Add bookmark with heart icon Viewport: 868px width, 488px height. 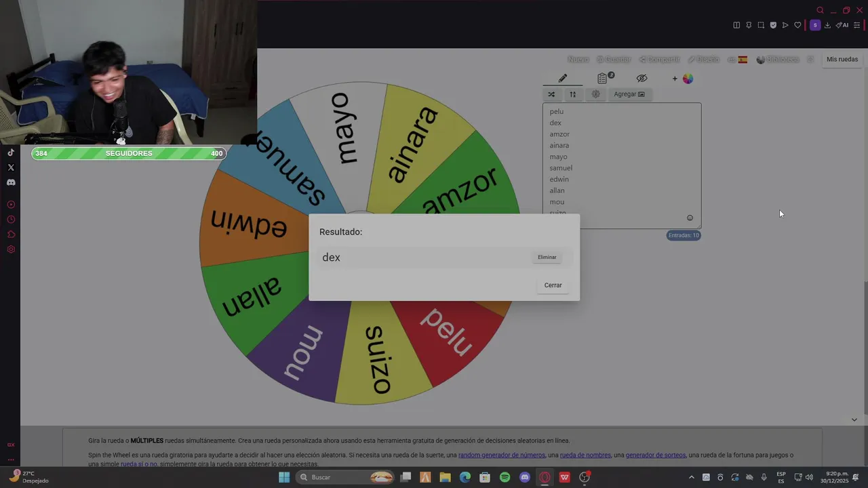797,25
